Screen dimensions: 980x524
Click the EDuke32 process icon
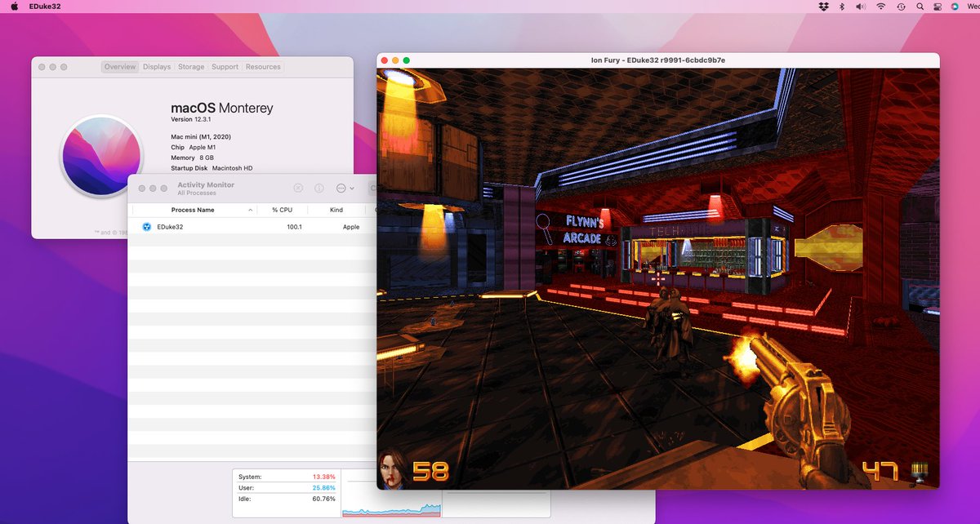click(146, 227)
